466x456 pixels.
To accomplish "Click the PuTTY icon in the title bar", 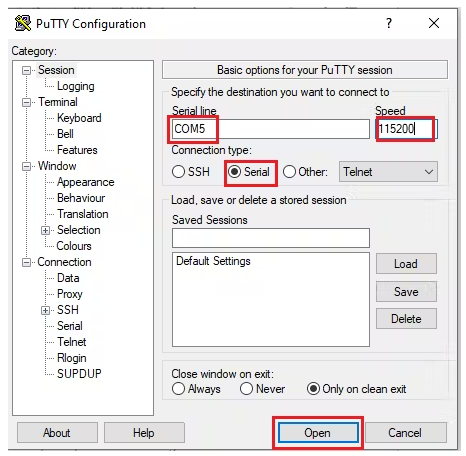I will click(x=23, y=23).
